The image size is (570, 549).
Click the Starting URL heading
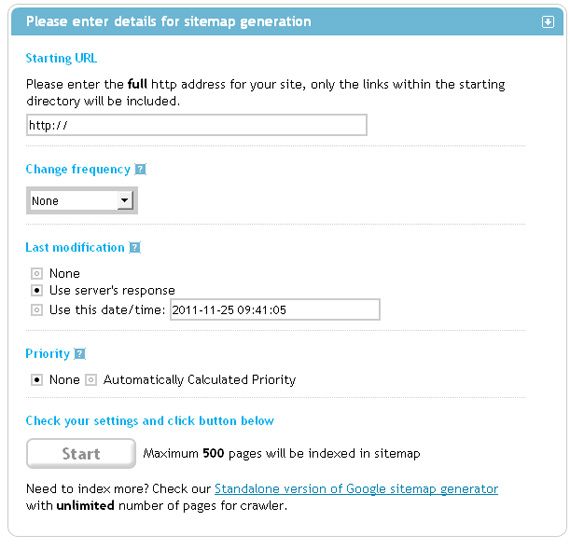point(61,58)
